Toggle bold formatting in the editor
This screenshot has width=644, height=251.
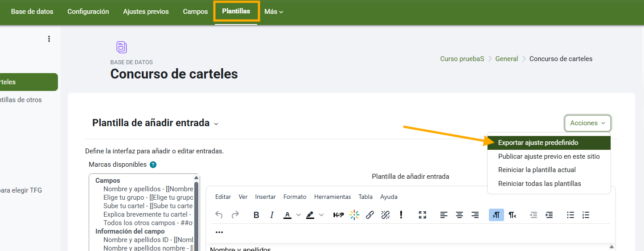256,215
